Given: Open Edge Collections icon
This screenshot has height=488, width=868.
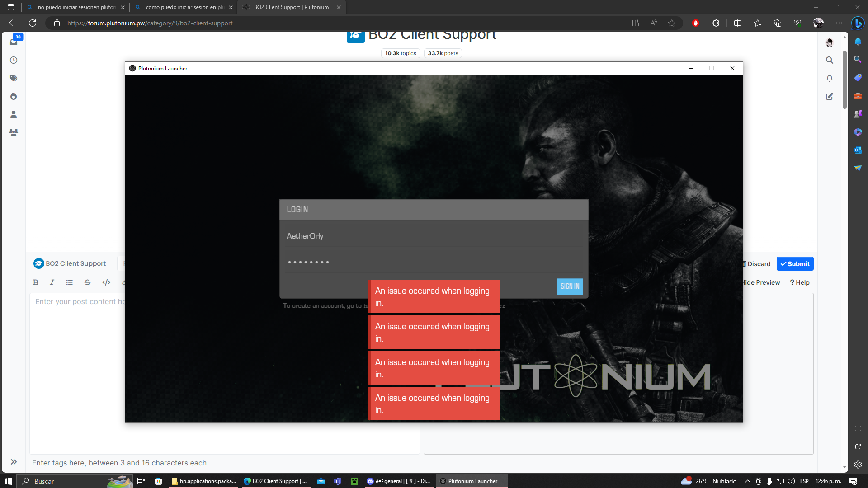Looking at the screenshot, I should [778, 23].
